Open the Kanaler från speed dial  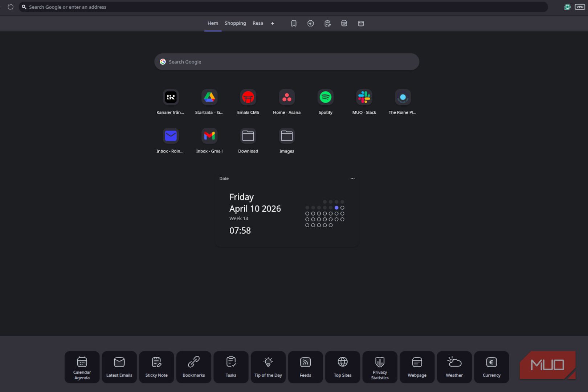click(x=171, y=102)
